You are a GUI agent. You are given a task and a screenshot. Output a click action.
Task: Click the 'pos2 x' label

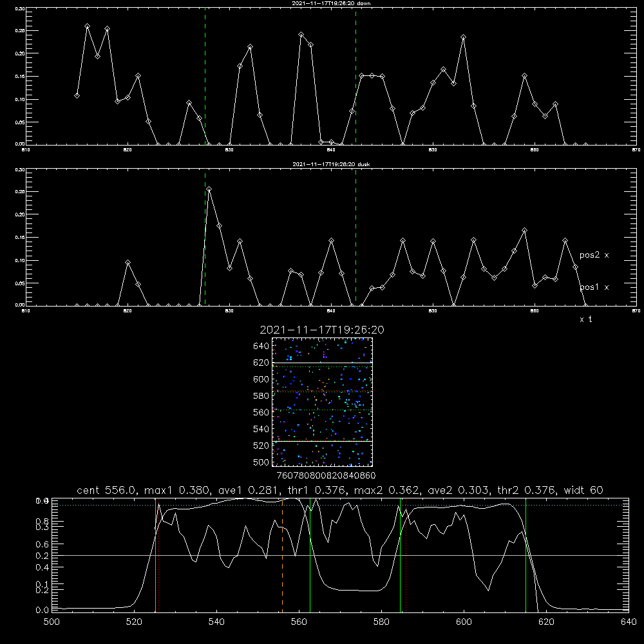[x=594, y=255]
